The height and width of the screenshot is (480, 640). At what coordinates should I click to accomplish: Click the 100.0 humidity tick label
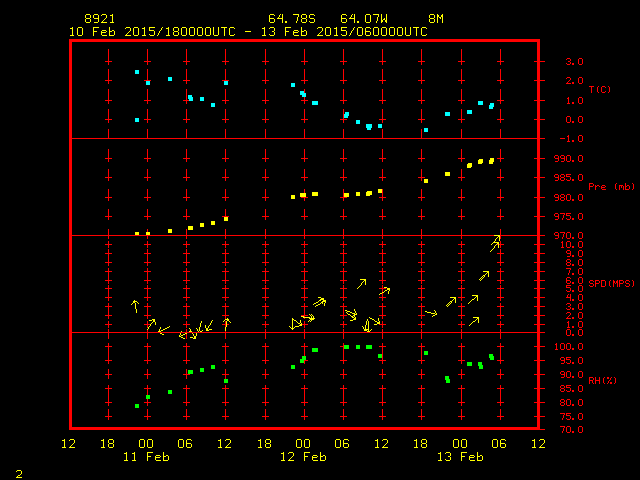[556, 347]
